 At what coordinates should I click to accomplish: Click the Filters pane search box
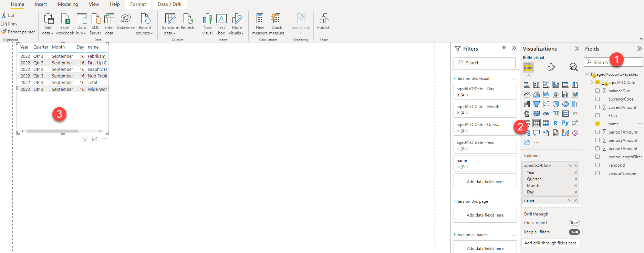coord(485,63)
